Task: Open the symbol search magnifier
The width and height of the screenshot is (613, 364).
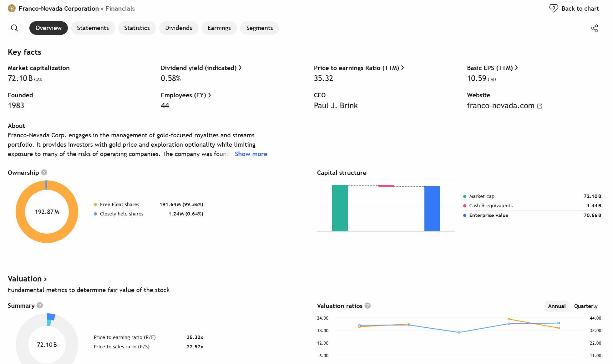Action: 14,28
